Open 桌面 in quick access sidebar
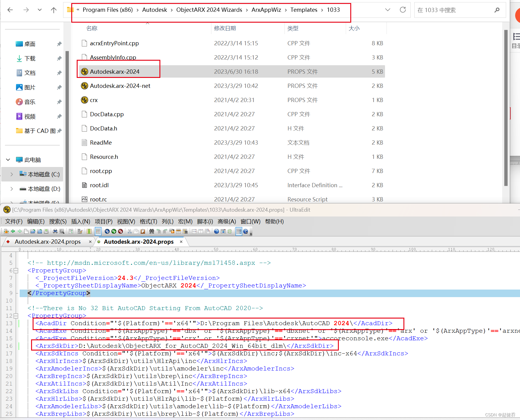520x420 pixels. coord(30,44)
